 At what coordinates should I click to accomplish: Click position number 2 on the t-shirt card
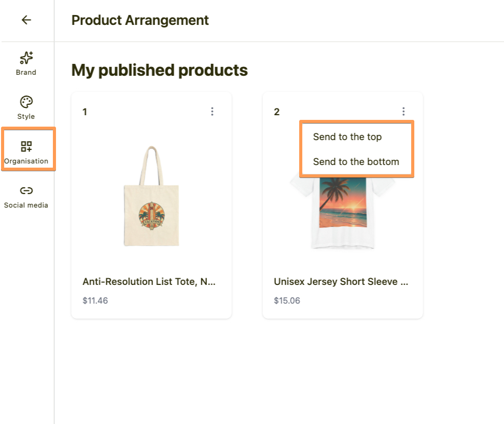(x=277, y=112)
